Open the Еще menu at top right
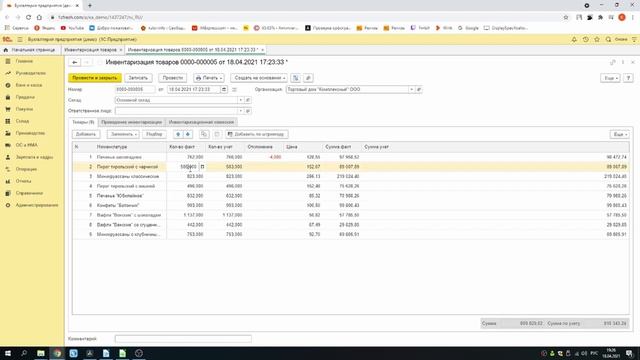 click(610, 78)
